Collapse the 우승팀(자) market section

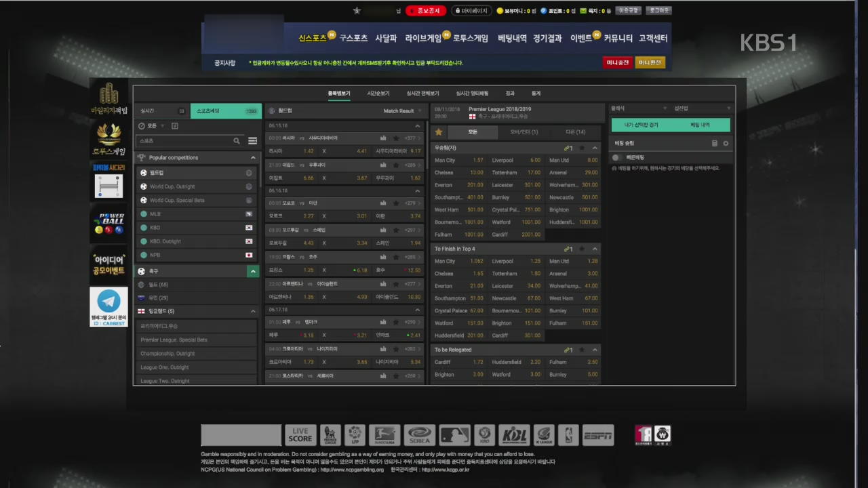tap(595, 148)
